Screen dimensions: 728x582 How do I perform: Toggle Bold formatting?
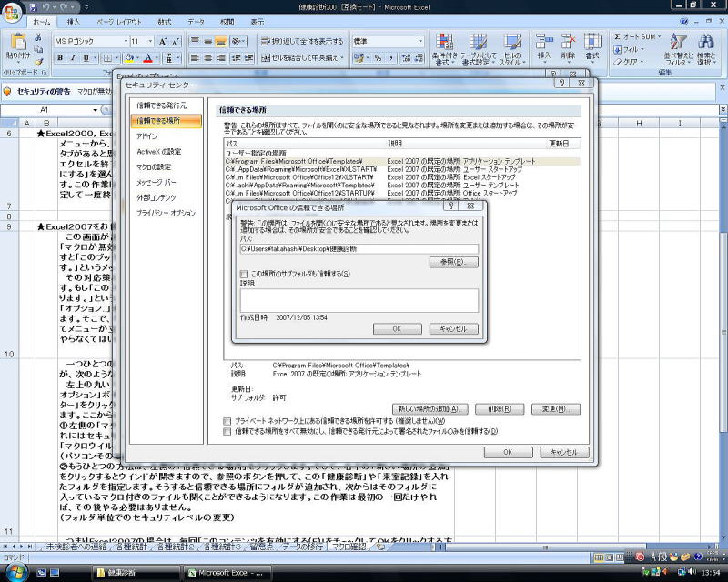pos(60,58)
